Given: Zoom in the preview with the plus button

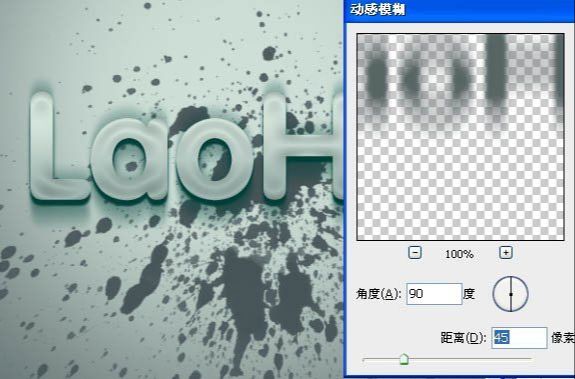Looking at the screenshot, I should pos(506,253).
